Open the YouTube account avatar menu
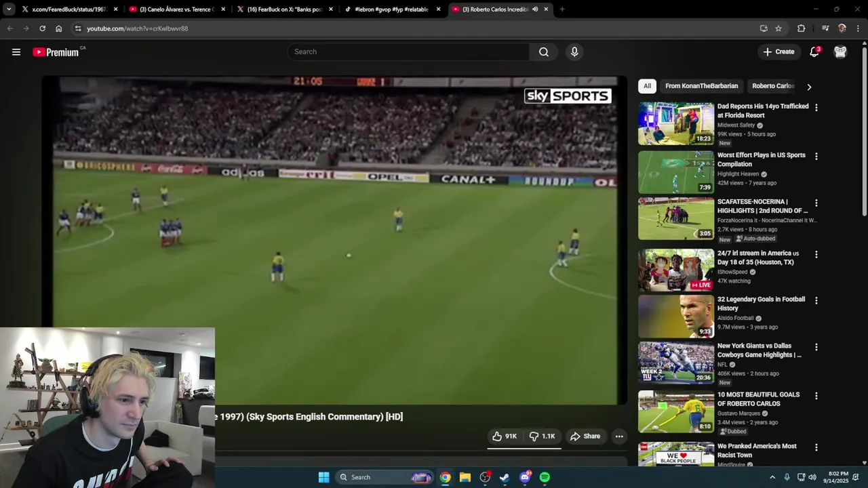868x488 pixels. 840,52
